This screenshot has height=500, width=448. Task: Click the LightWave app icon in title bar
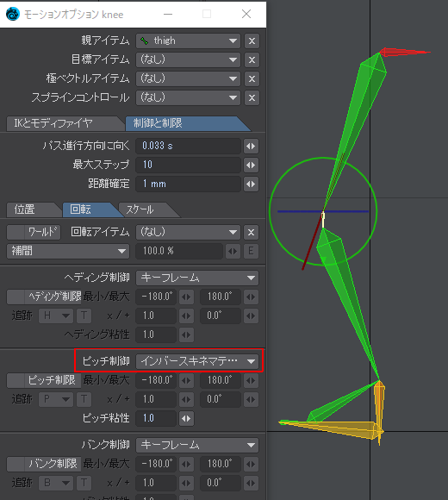click(13, 14)
